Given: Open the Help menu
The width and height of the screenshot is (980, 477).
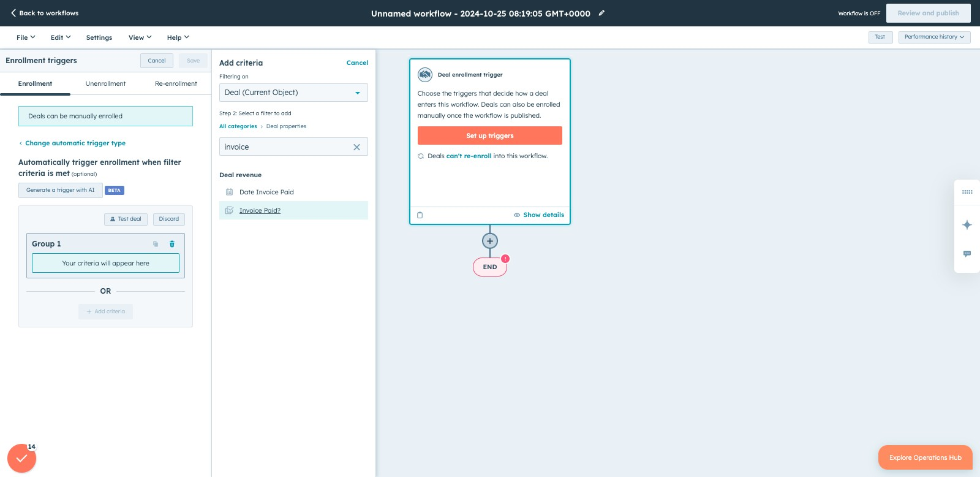Looking at the screenshot, I should coord(178,37).
